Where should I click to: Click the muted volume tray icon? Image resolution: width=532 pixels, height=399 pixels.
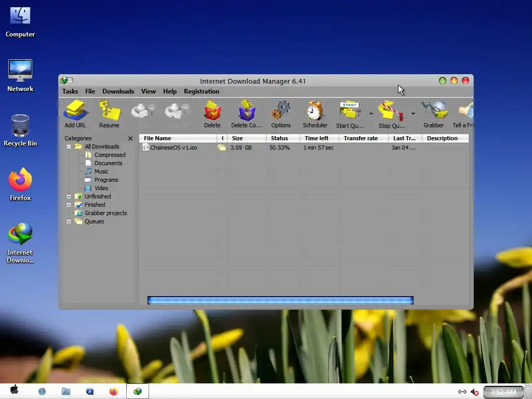click(x=474, y=392)
